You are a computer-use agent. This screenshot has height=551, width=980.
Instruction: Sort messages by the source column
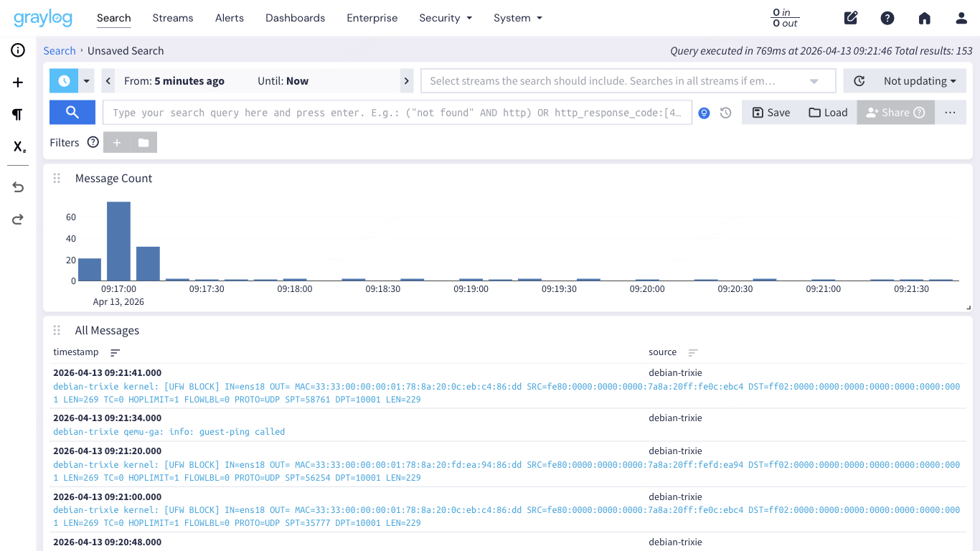pos(692,352)
